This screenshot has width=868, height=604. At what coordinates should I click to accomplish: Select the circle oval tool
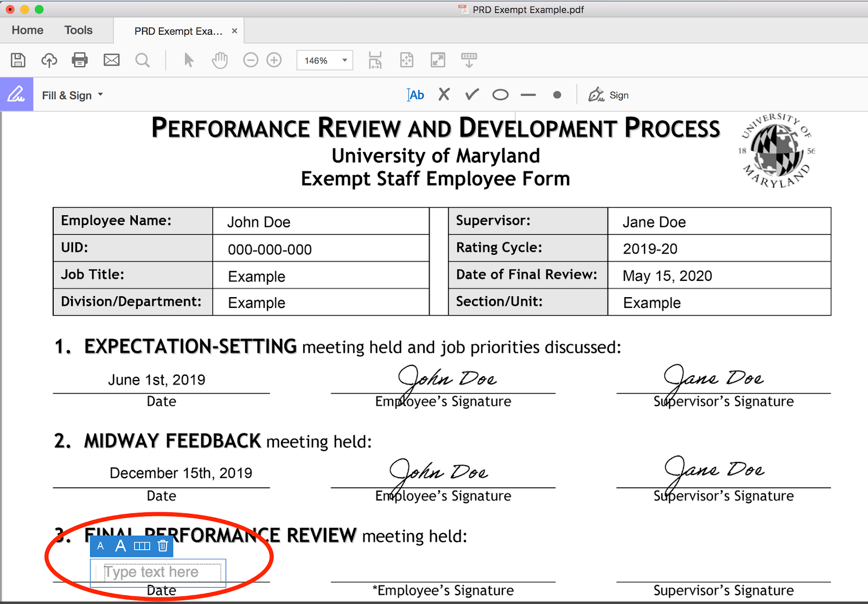(x=500, y=95)
